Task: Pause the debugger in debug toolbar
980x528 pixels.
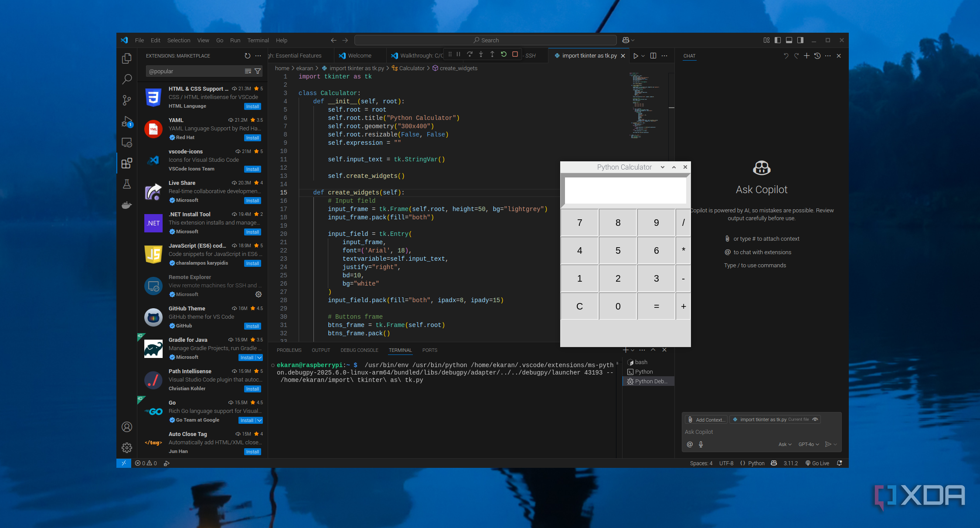Action: pyautogui.click(x=458, y=55)
